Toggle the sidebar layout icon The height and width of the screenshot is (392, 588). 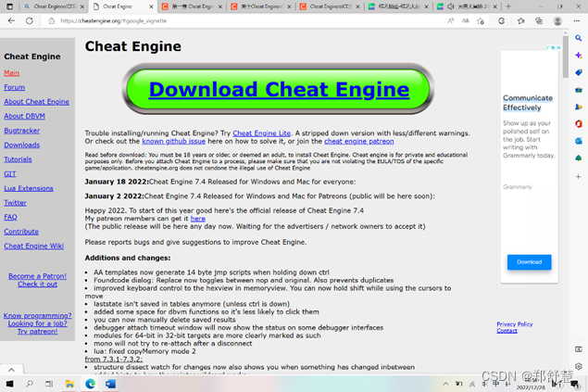pyautogui.click(x=578, y=349)
